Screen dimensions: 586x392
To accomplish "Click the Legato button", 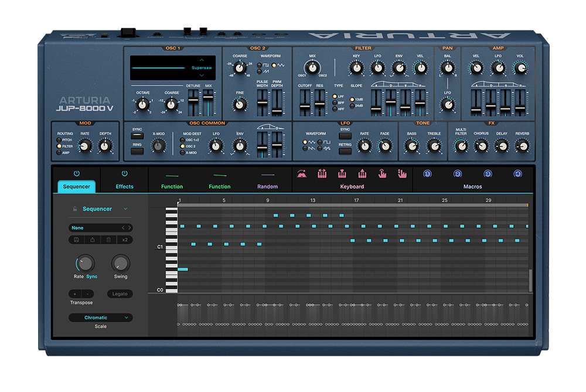I will 120,294.
